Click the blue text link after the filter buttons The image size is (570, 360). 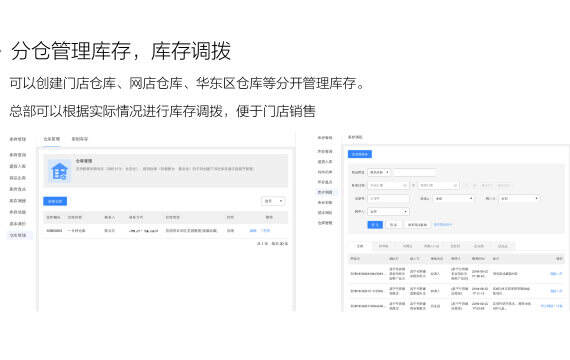tap(443, 224)
